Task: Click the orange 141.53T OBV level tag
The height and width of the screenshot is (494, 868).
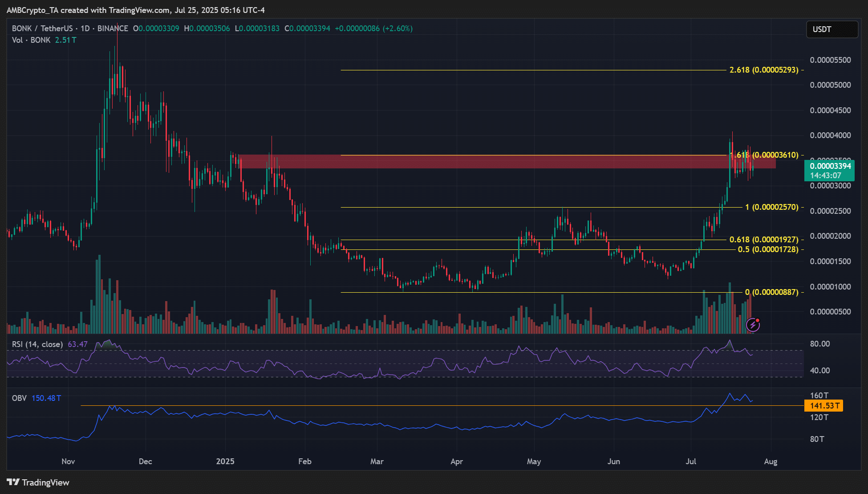Action: [824, 406]
